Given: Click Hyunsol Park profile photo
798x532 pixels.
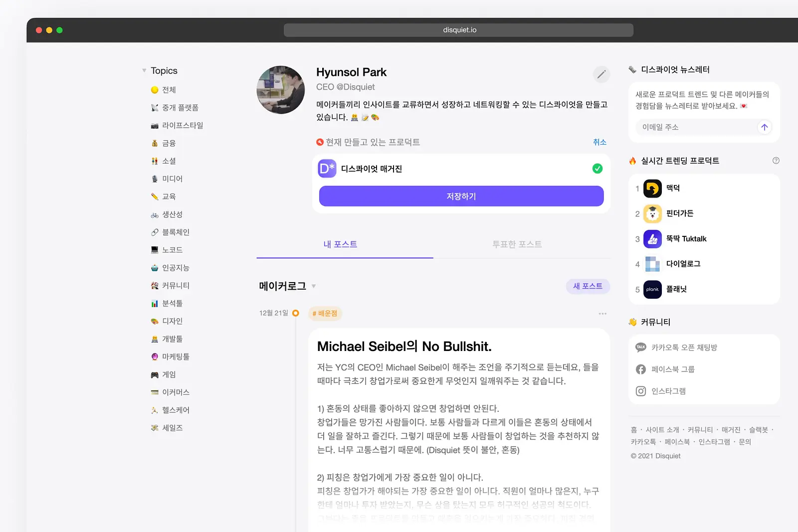Looking at the screenshot, I should pyautogui.click(x=281, y=90).
